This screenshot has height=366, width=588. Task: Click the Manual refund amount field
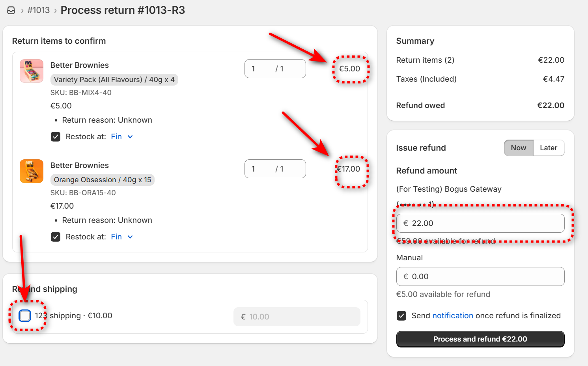pos(485,276)
